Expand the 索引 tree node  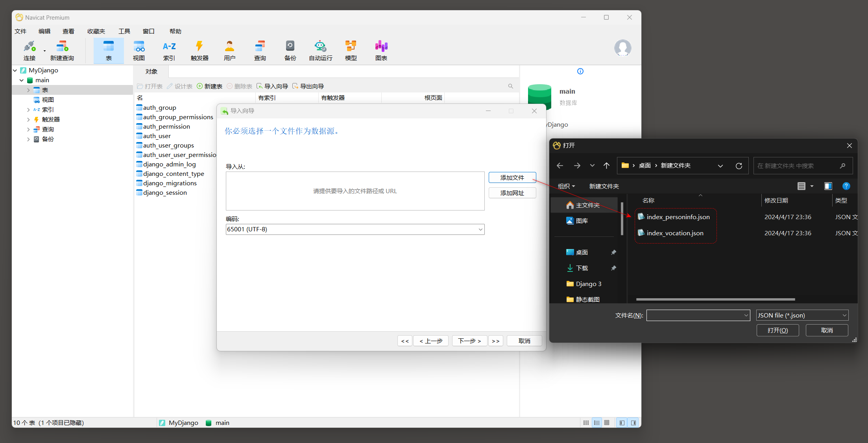[28, 110]
